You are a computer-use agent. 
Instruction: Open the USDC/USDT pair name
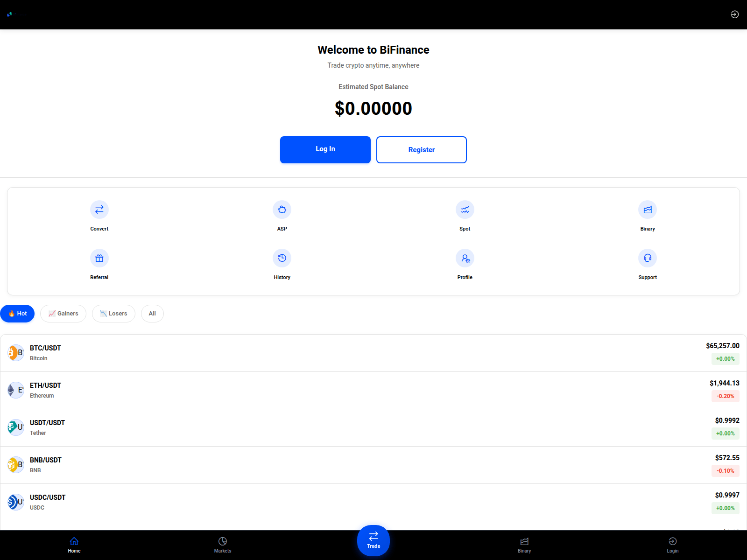(48, 497)
